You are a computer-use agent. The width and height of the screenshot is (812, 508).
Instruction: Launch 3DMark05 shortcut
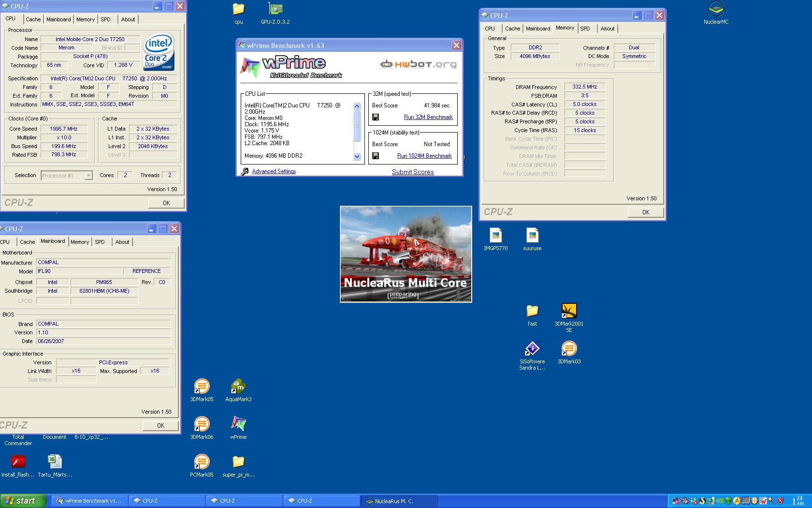click(x=202, y=390)
